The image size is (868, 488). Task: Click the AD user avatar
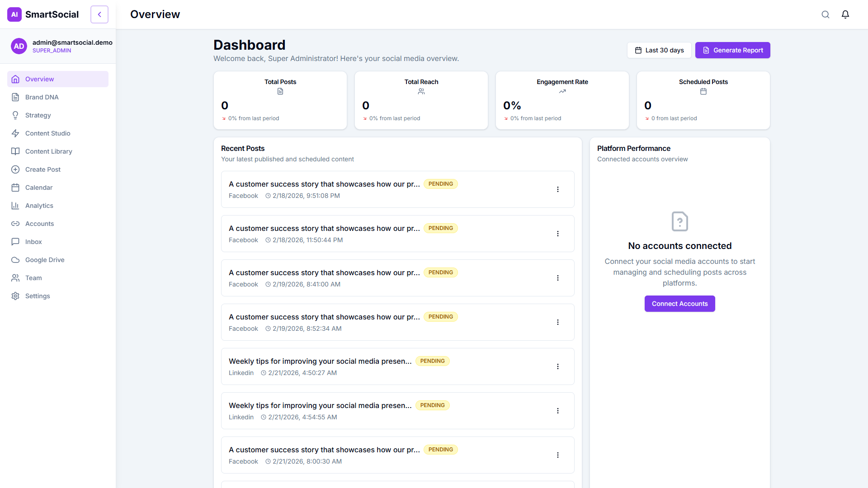(x=19, y=46)
